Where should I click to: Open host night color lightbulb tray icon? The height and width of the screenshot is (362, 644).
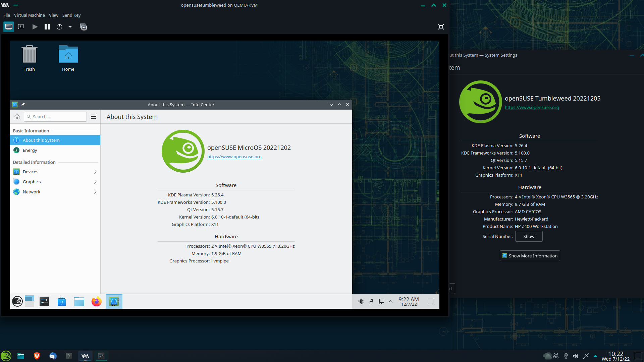(566, 356)
